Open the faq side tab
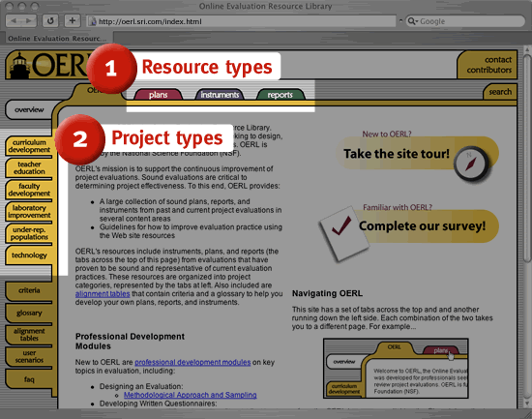 pyautogui.click(x=29, y=379)
